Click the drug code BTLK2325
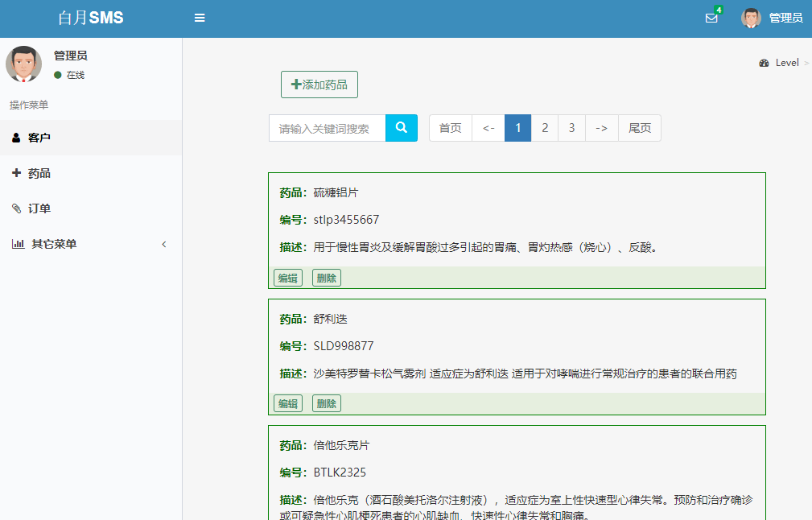This screenshot has height=520, width=812. click(340, 473)
